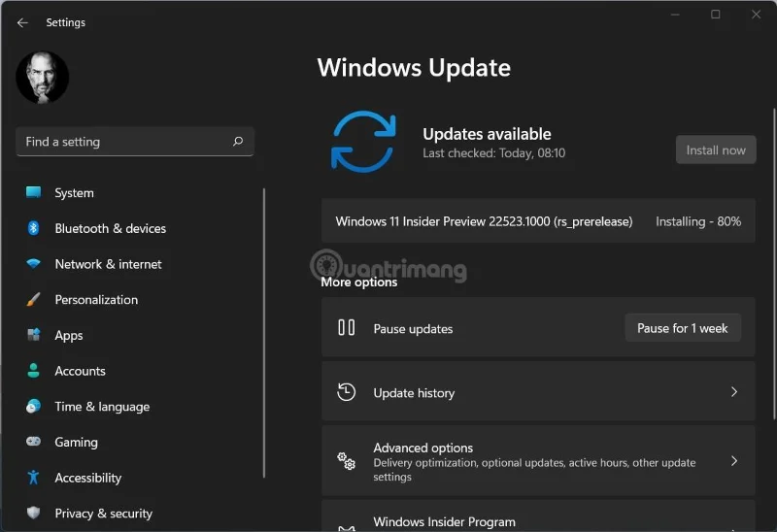Expand Update history chevron
This screenshot has width=777, height=532.
734,392
